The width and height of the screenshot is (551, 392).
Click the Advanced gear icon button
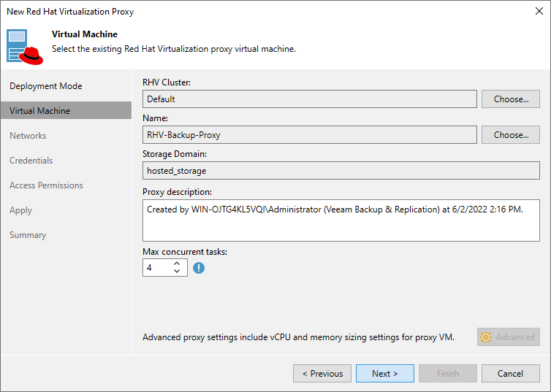point(509,337)
